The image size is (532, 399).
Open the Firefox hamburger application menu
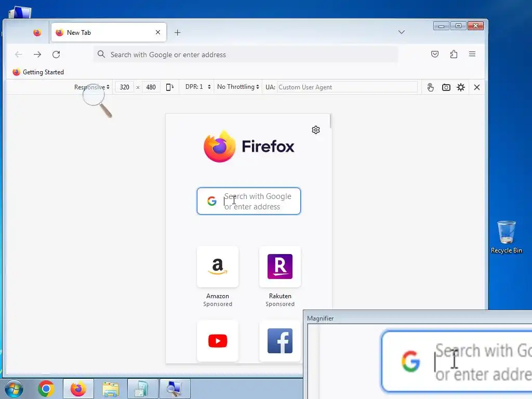[x=472, y=54]
